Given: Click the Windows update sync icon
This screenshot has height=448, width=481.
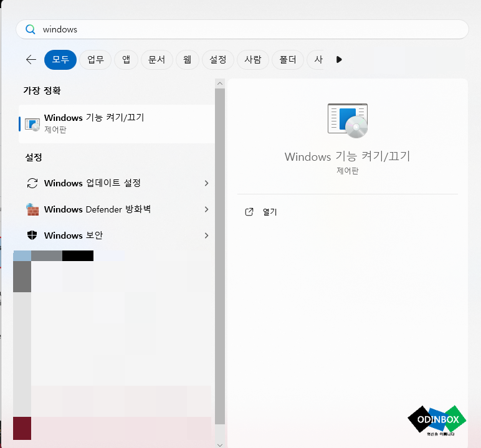Looking at the screenshot, I should pos(32,183).
